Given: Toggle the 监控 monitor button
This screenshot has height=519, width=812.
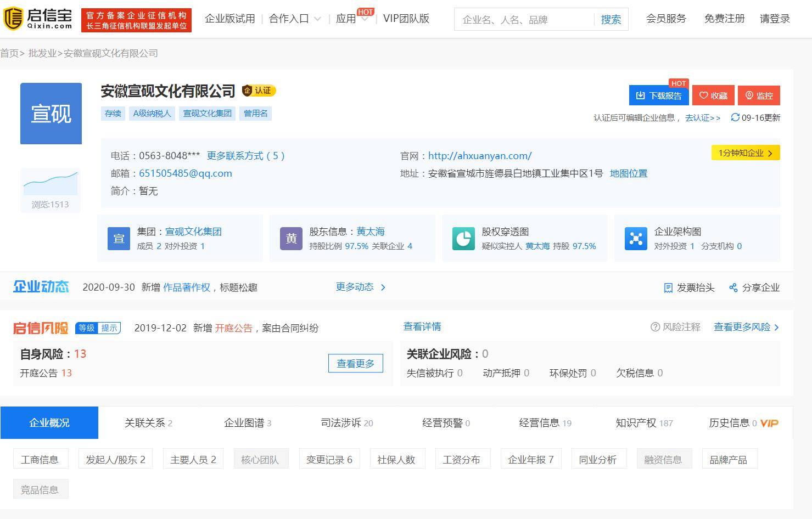Looking at the screenshot, I should 759,95.
